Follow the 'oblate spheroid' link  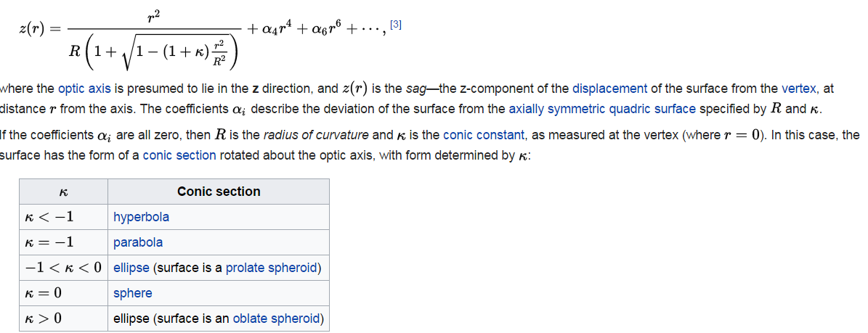click(276, 318)
